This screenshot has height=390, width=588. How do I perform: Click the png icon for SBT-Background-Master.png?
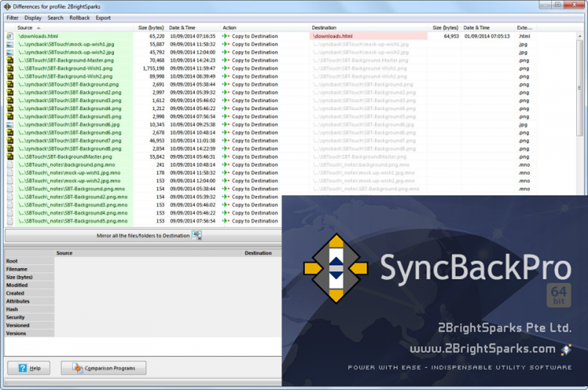click(x=10, y=60)
